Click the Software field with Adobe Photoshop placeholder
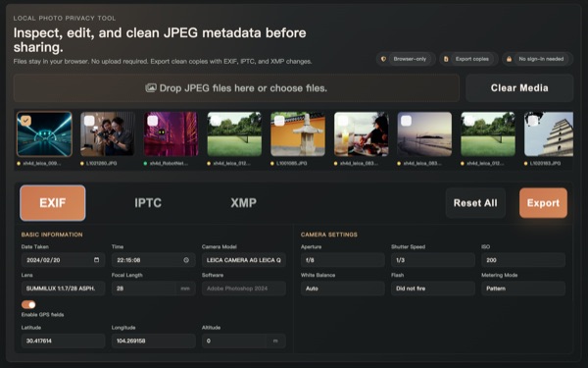This screenshot has width=588, height=368. point(244,289)
